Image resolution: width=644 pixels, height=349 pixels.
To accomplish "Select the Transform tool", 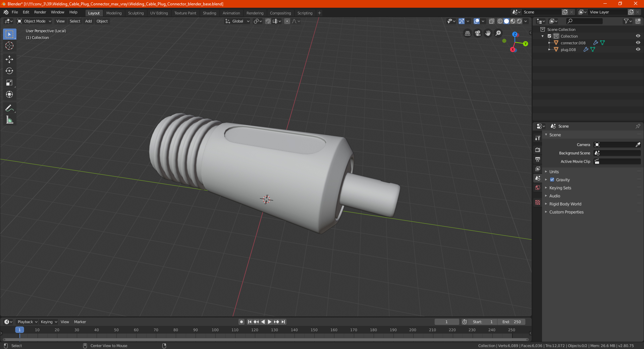I will [9, 94].
